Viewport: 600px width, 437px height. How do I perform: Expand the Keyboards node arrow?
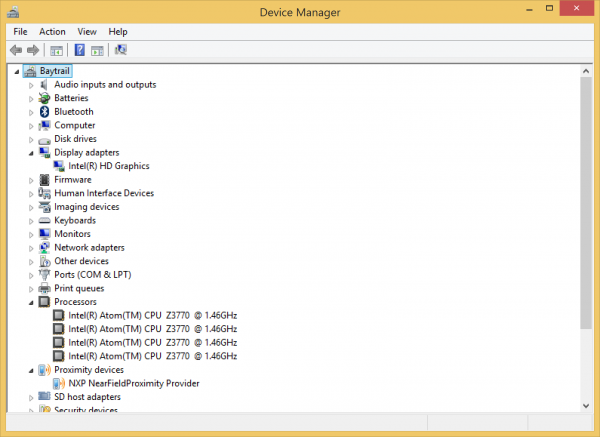31,221
